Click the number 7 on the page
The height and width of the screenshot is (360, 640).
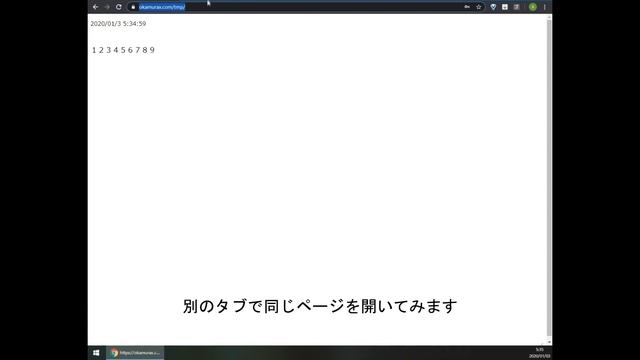tap(138, 50)
